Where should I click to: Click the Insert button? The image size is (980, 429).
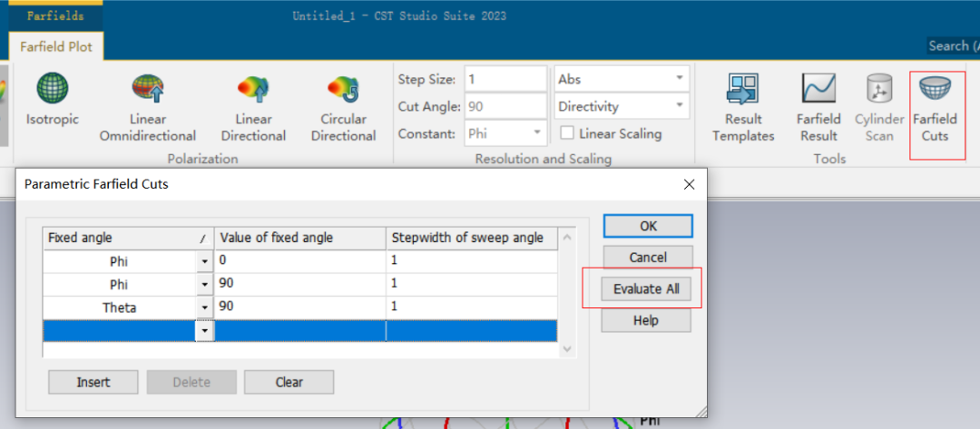93,382
